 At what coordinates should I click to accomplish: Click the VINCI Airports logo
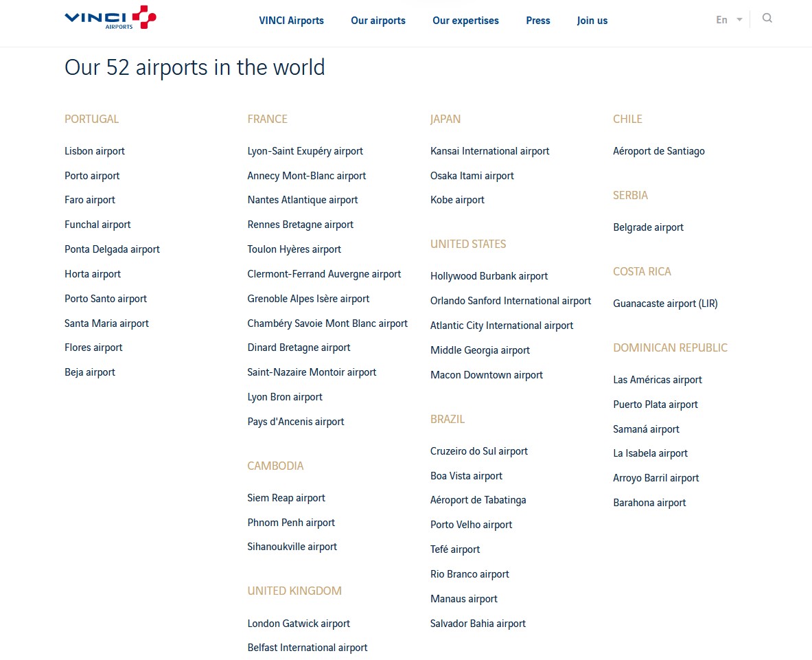click(111, 18)
